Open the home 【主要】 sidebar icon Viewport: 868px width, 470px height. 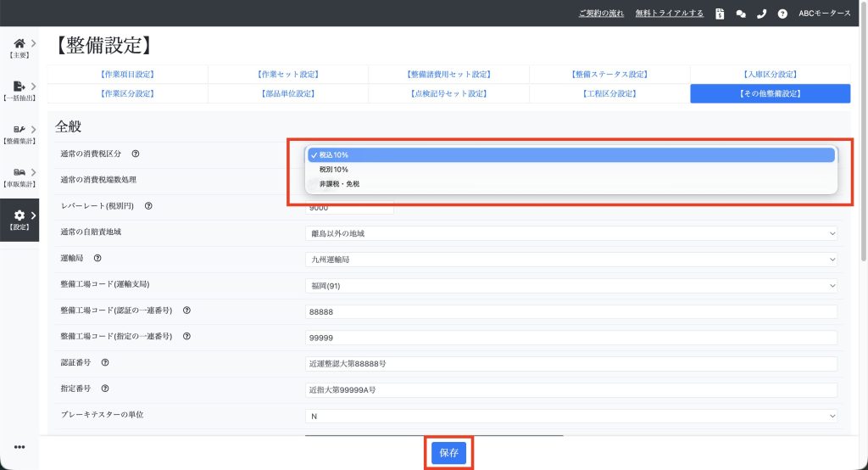coord(19,44)
